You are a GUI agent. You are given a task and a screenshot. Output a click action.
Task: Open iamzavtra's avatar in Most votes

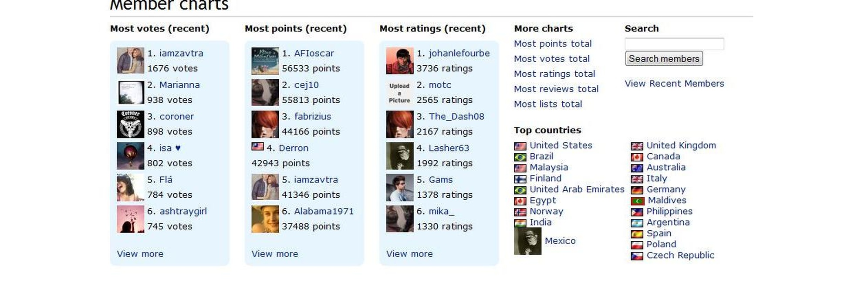tap(130, 61)
